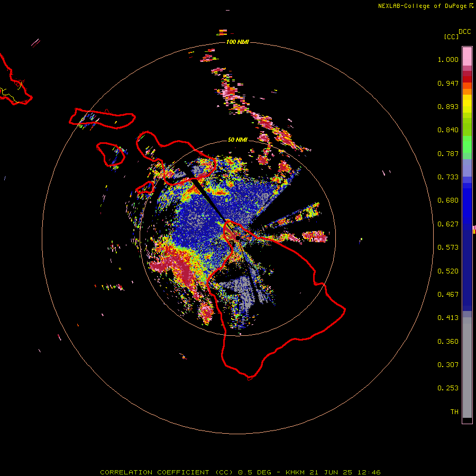476x476 pixels.
Task: Click the 0.893 color scale value
Action: (448, 106)
